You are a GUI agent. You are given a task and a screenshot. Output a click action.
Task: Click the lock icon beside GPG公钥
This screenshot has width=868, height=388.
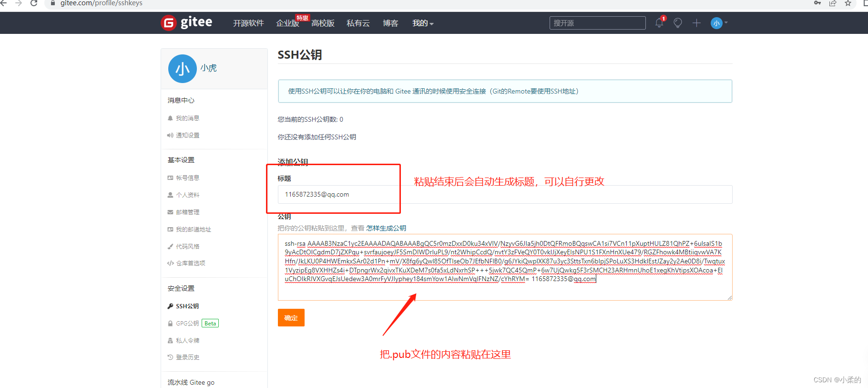(x=170, y=323)
